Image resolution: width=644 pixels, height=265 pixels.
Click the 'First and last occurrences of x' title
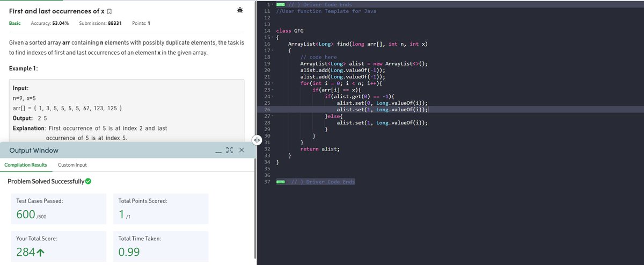pos(56,11)
